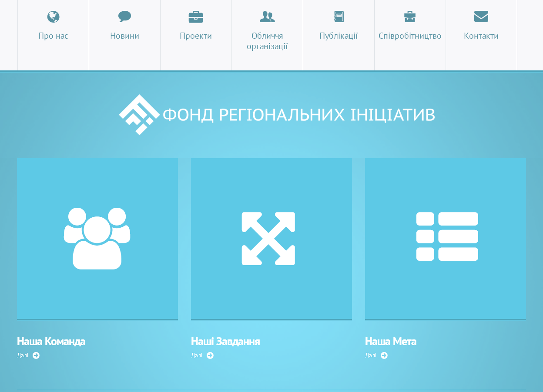Screen dimensions: 543x392
Task: Open the team tile with group silhouette
Action: pyautogui.click(x=97, y=239)
